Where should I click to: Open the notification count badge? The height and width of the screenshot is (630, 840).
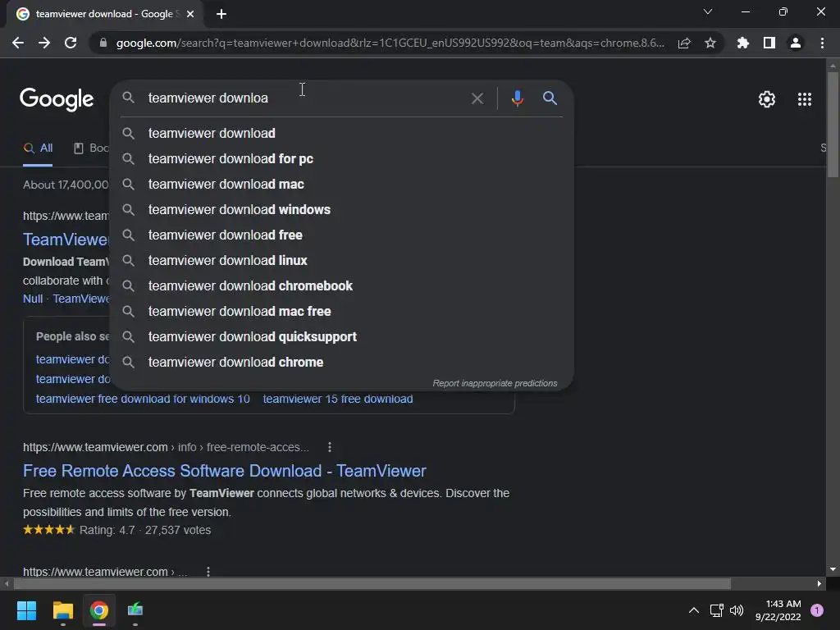tap(817, 610)
